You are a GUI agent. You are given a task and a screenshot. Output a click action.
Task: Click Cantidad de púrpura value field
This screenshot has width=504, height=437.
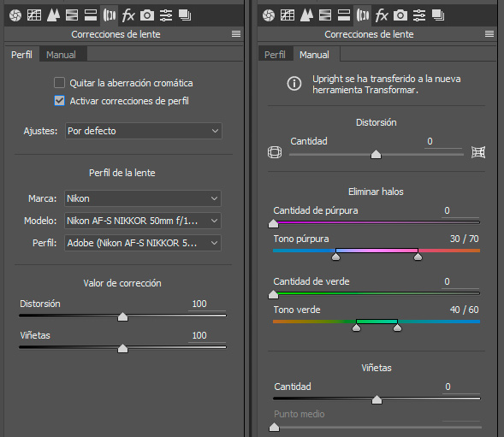click(460, 210)
